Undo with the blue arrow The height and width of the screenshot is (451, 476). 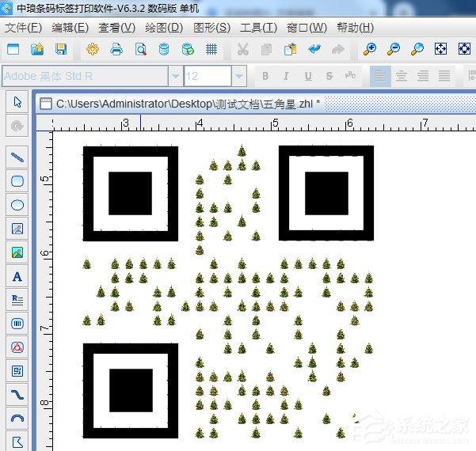pos(314,49)
